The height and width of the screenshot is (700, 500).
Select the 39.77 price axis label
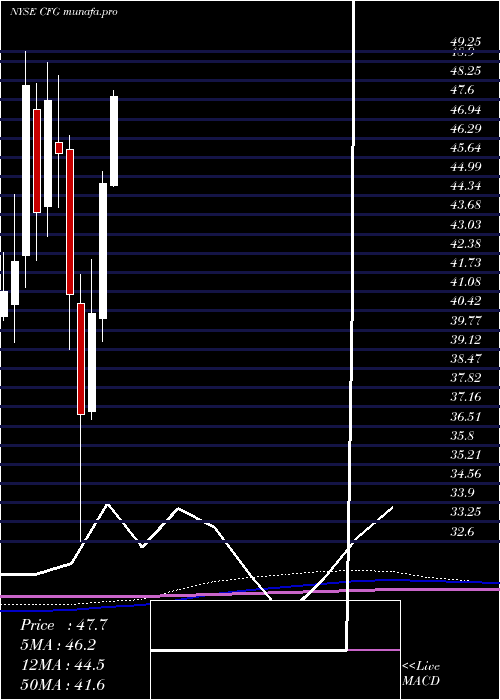(x=466, y=321)
